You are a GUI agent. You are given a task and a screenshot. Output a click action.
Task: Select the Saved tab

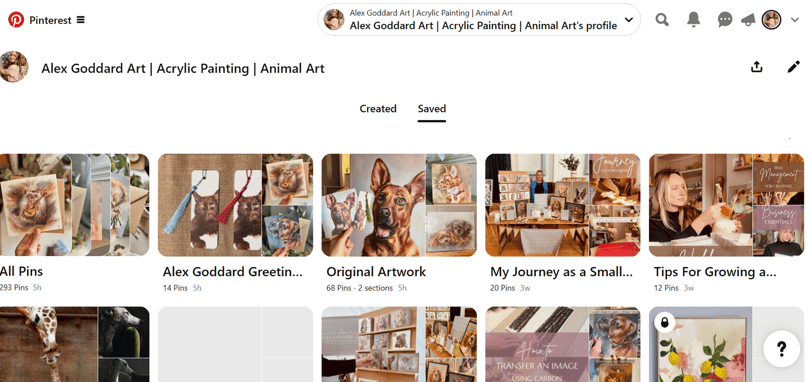click(x=432, y=109)
